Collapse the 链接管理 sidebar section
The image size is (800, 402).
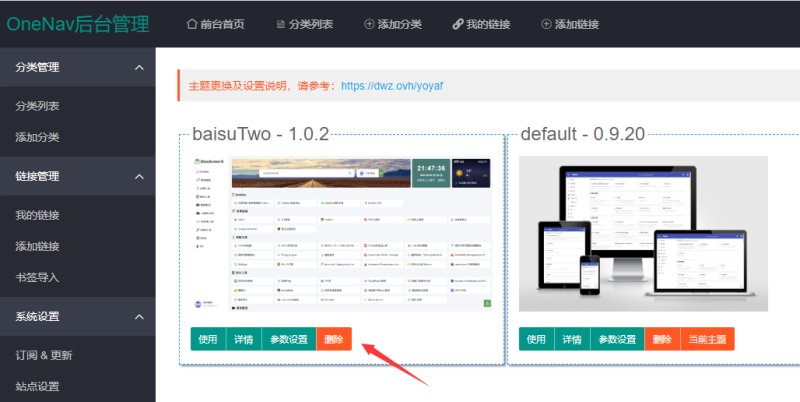[139, 177]
